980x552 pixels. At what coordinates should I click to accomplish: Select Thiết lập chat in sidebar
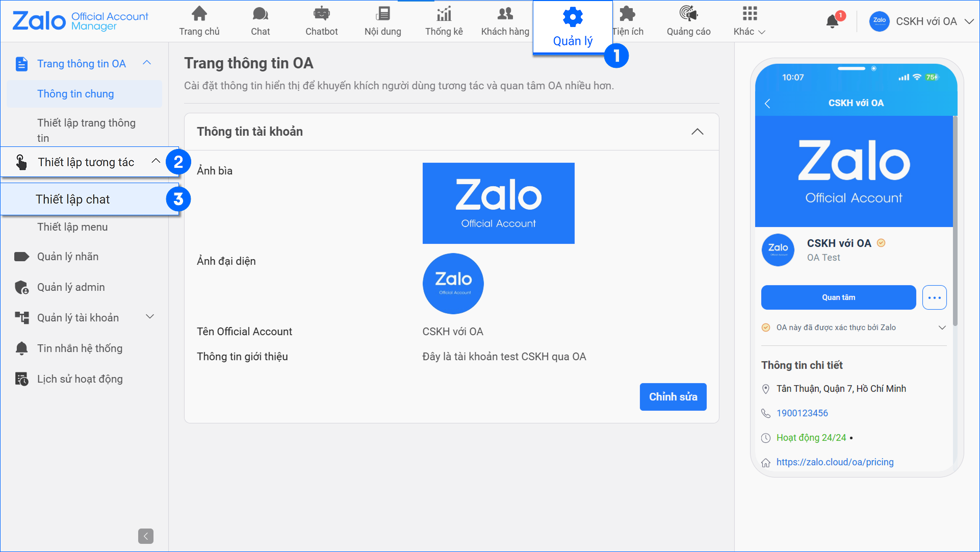[x=72, y=199]
